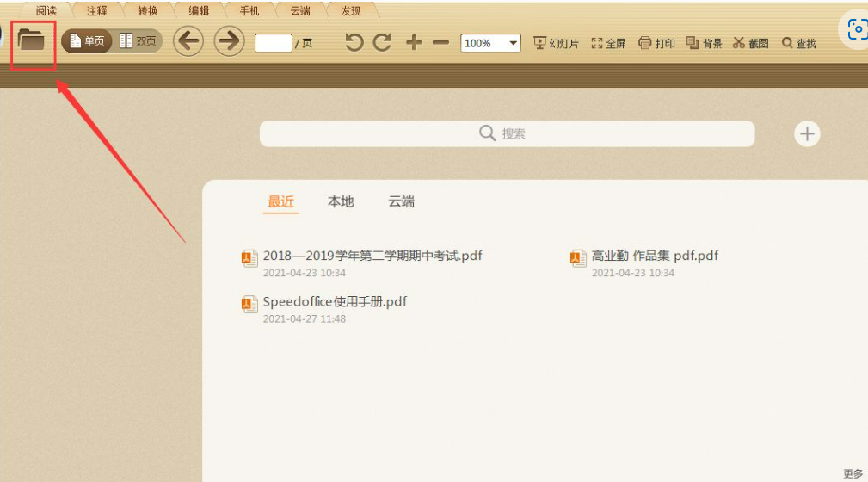Zoom out with the minus icon
868x482 pixels.
tap(440, 43)
